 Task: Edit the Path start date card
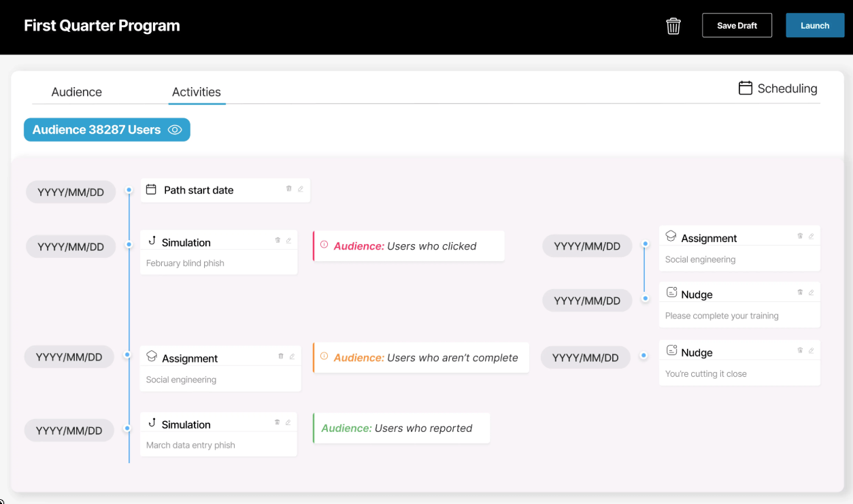click(301, 189)
